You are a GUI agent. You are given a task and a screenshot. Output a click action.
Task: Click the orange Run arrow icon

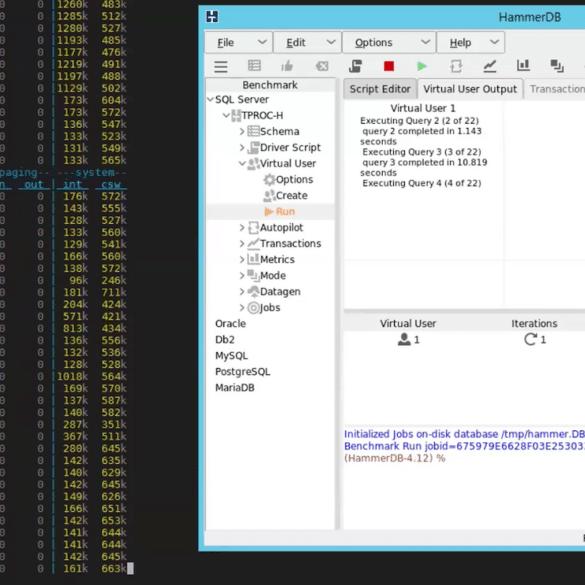[269, 212]
